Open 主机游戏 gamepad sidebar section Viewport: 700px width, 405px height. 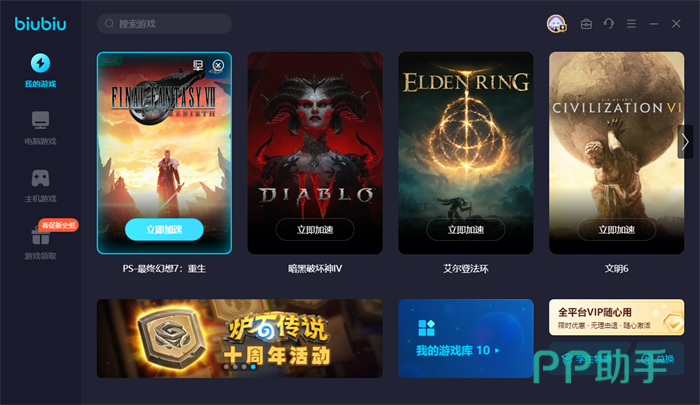40,186
